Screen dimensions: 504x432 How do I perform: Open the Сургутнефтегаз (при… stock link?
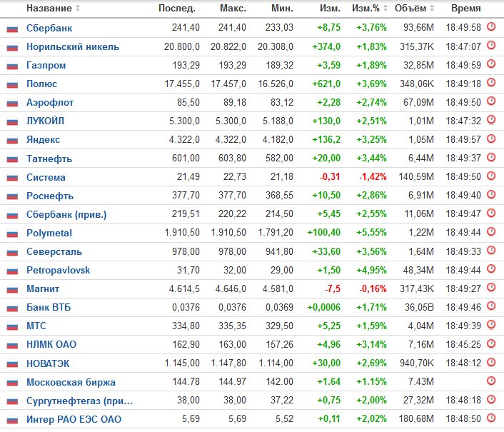click(x=79, y=401)
